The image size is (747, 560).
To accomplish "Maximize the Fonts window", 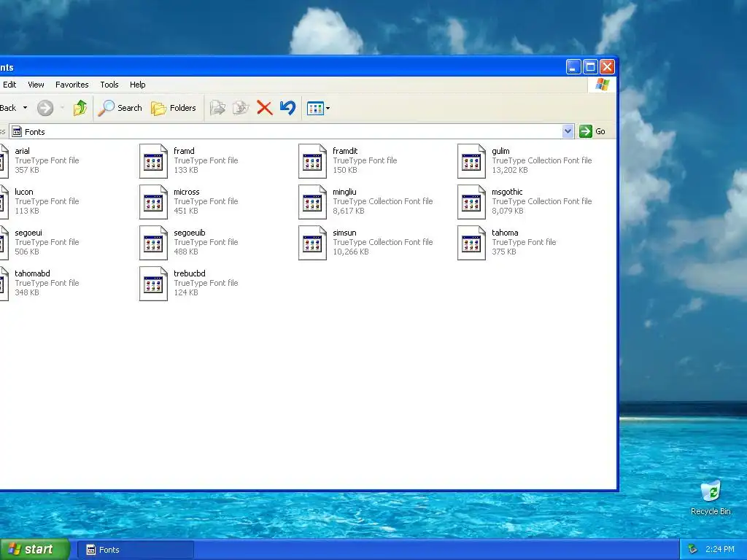I will coord(590,67).
